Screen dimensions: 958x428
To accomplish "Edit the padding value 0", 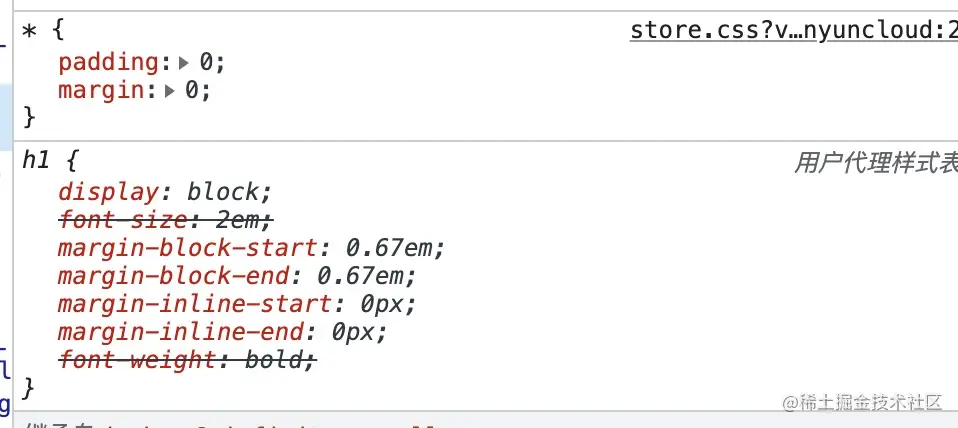I will (x=207, y=63).
